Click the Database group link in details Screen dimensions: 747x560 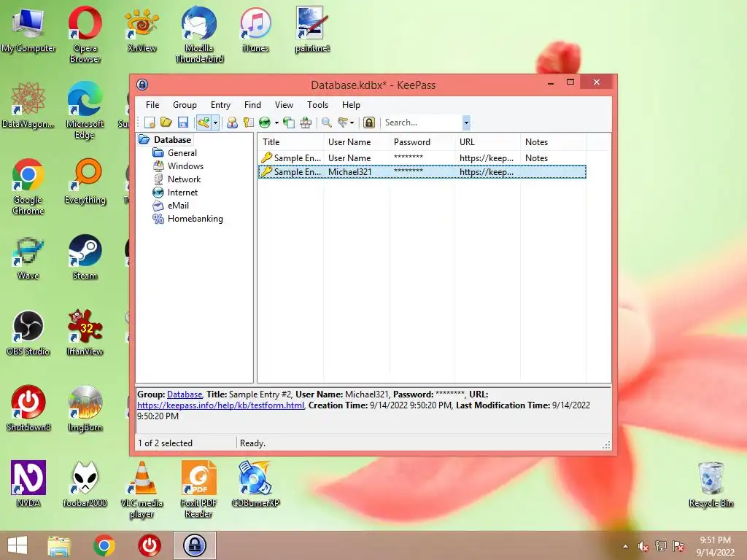point(185,394)
